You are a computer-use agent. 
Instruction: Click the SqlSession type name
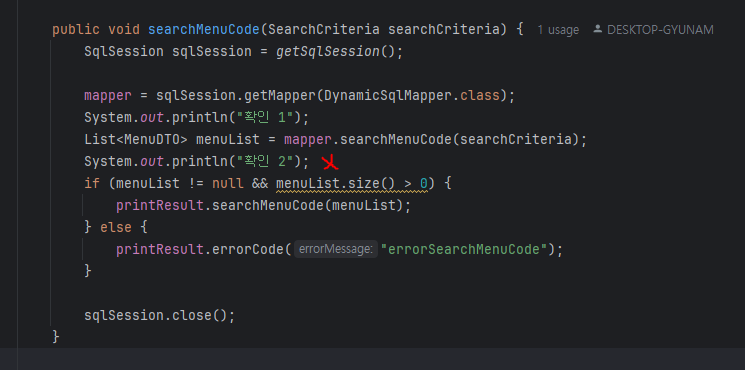(x=124, y=51)
